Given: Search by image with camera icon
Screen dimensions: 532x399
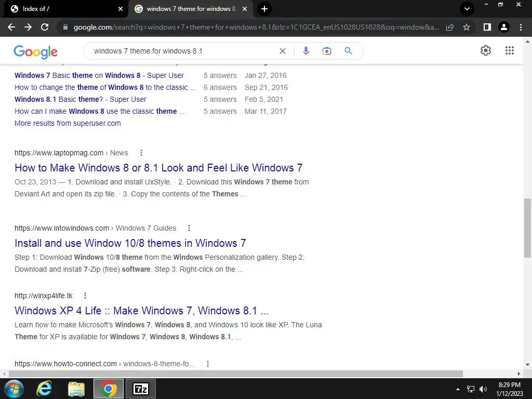Looking at the screenshot, I should pyautogui.click(x=327, y=51).
